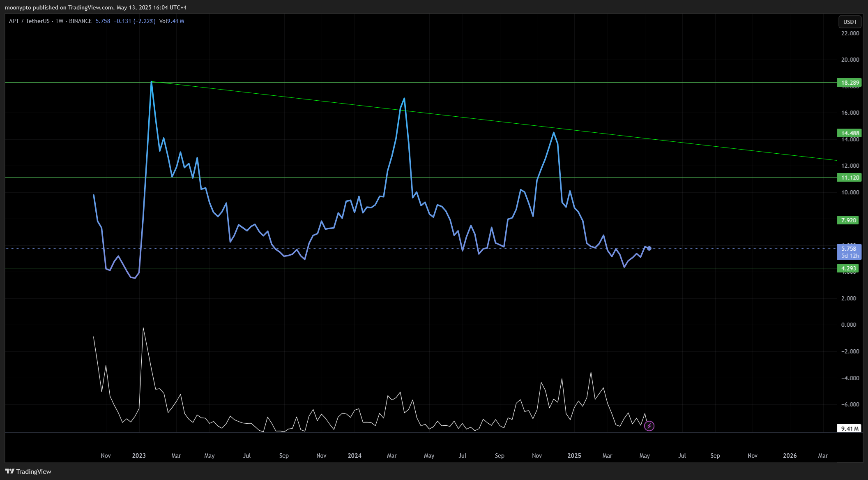The image size is (868, 480).
Task: Click the 10.000 price axis label
Action: point(850,192)
